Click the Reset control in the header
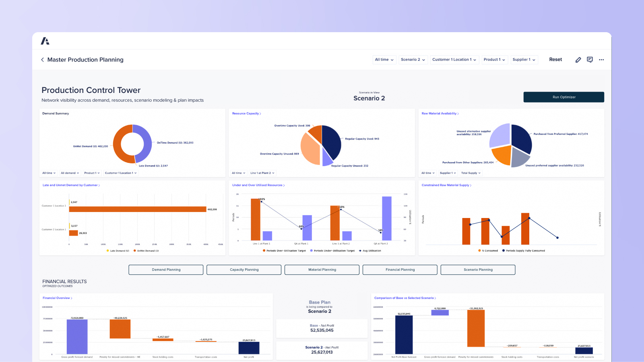Image resolution: width=644 pixels, height=362 pixels. (x=555, y=59)
